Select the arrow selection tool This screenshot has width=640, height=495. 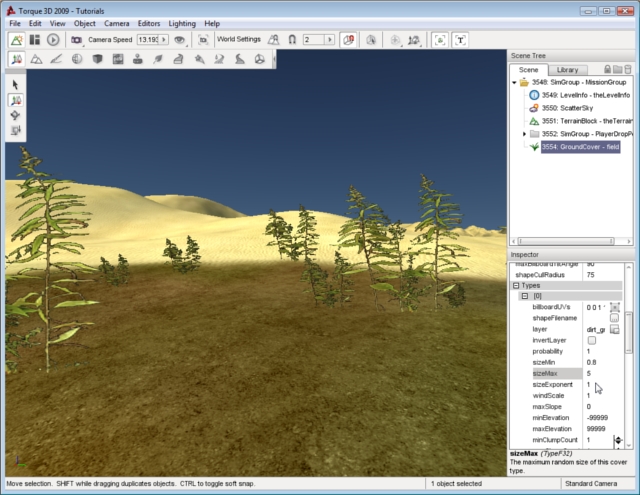coord(16,85)
